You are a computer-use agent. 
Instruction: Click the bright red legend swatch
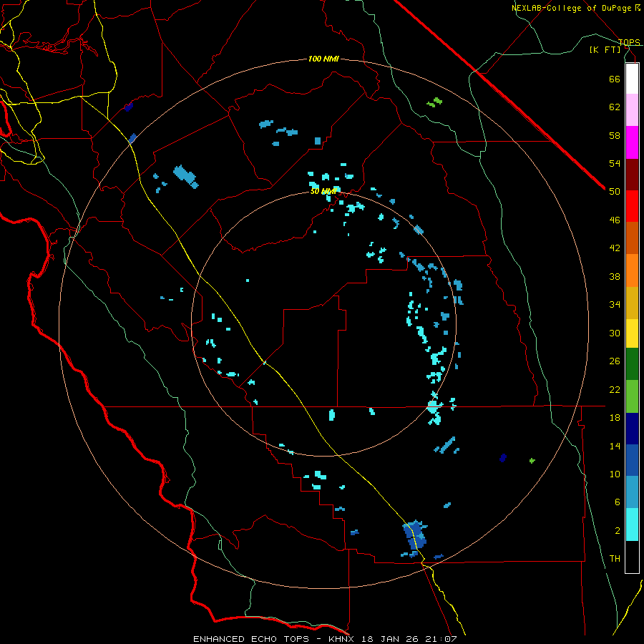click(x=632, y=206)
